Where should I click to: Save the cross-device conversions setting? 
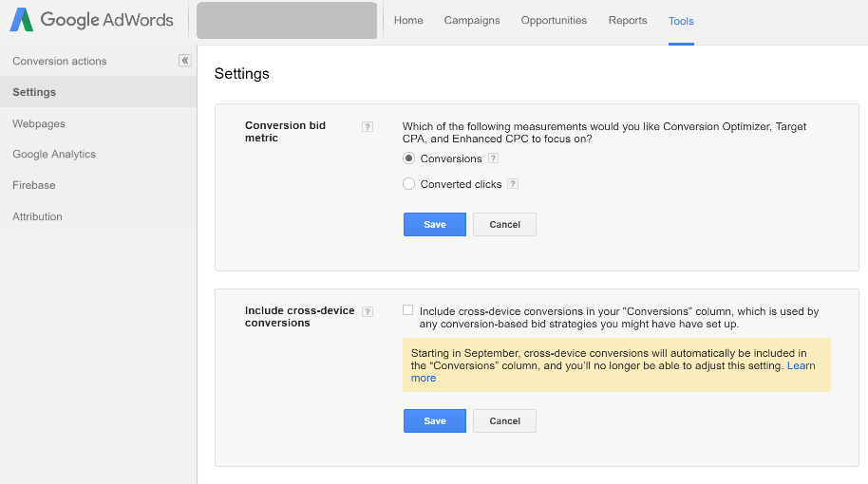tap(434, 420)
